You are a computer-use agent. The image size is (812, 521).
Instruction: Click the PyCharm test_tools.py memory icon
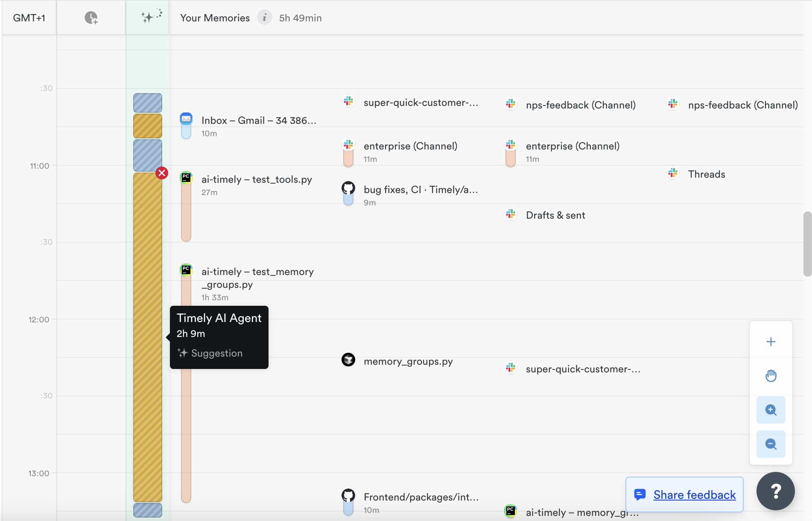click(186, 178)
